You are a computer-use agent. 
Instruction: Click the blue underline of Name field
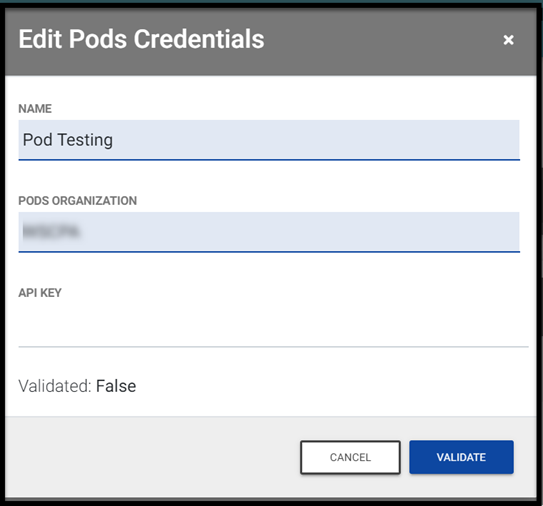click(269, 160)
